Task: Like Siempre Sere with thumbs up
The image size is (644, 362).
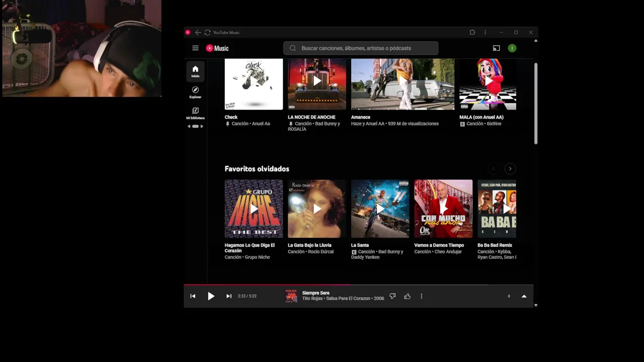Action: tap(407, 296)
